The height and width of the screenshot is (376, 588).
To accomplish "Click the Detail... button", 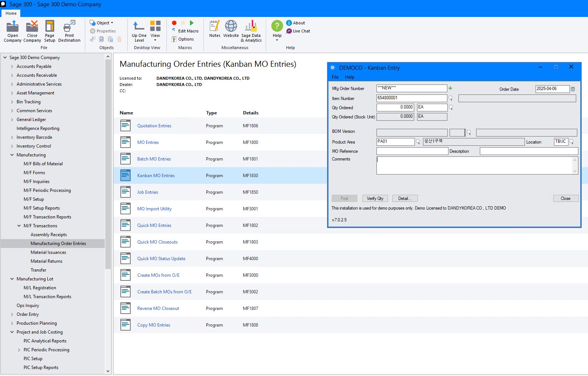I will click(405, 199).
